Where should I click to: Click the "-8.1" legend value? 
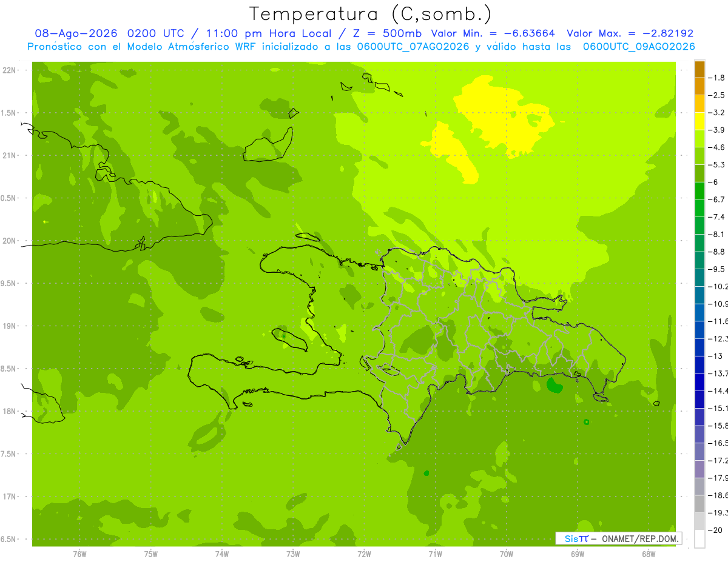(x=718, y=235)
